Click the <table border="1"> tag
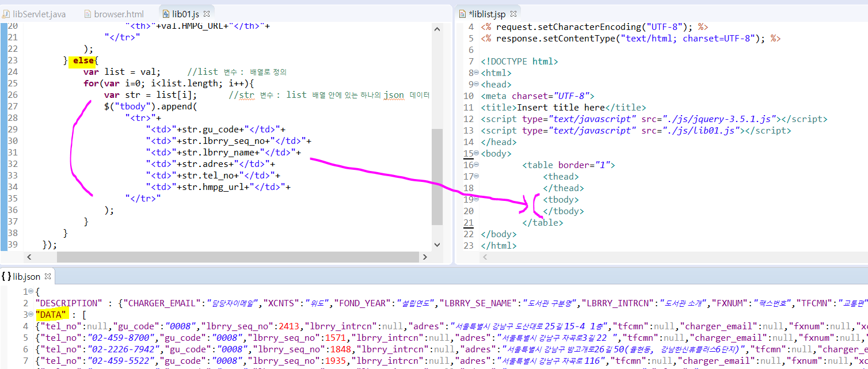Viewport: 868px width, 369px height. coord(569,165)
